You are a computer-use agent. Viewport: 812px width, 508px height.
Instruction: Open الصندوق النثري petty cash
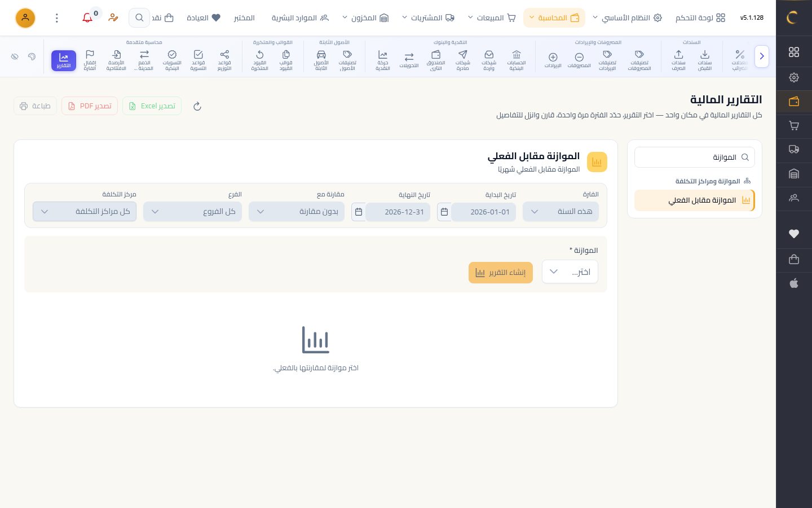point(436,60)
